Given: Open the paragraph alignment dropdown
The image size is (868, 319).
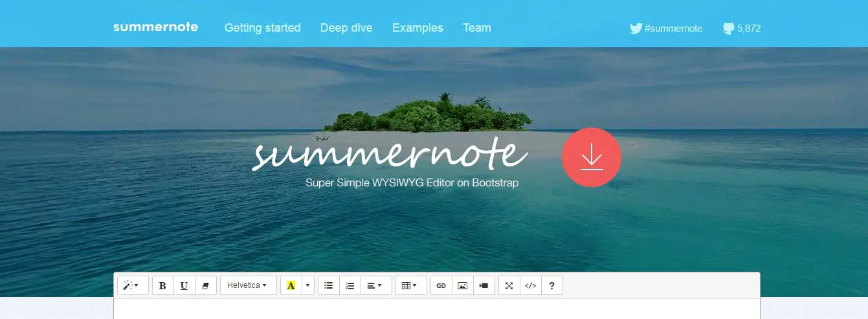Looking at the screenshot, I should tap(376, 285).
